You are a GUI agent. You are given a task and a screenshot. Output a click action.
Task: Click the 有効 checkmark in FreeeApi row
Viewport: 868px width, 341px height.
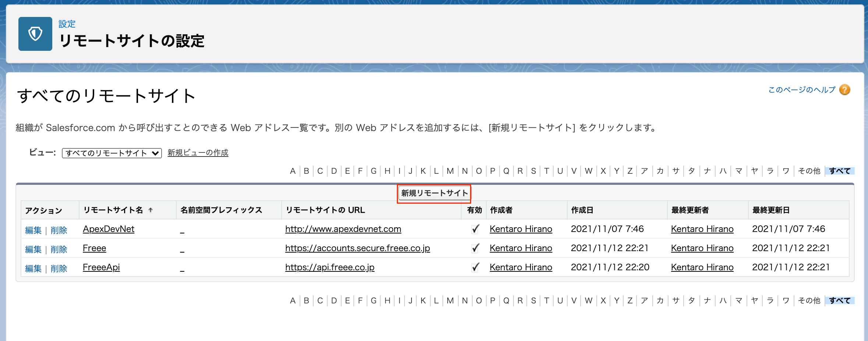[475, 267]
